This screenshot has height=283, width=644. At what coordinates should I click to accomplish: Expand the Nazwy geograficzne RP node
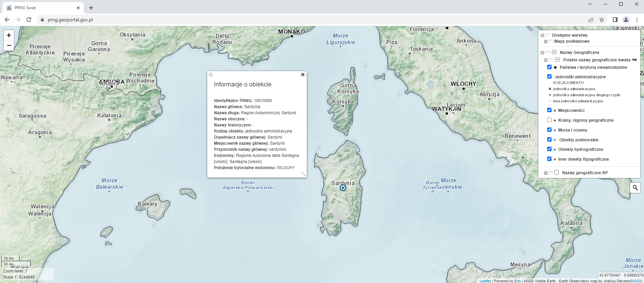[x=545, y=173]
